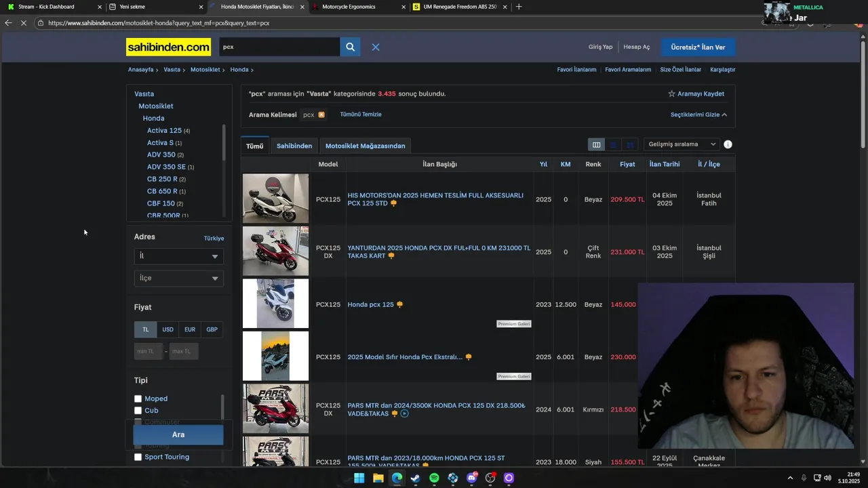Click the sahibinden.com logo
Viewport: 868px width, 488px height.
168,47
